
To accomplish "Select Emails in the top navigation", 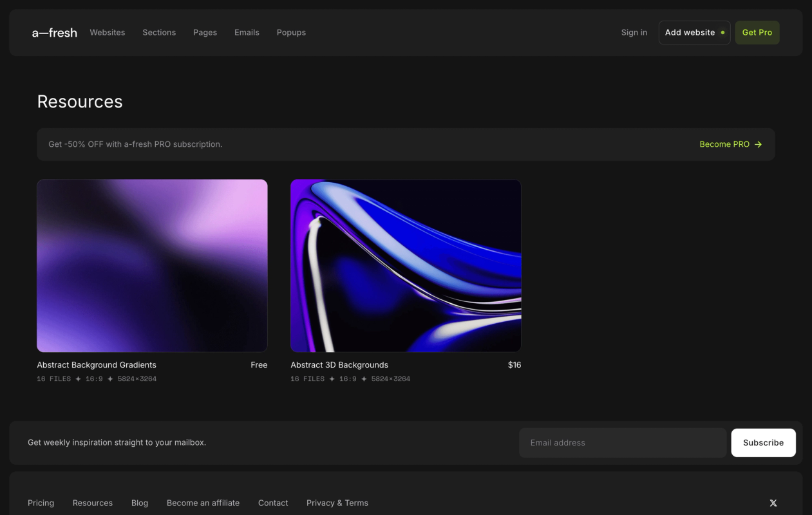I will [247, 32].
